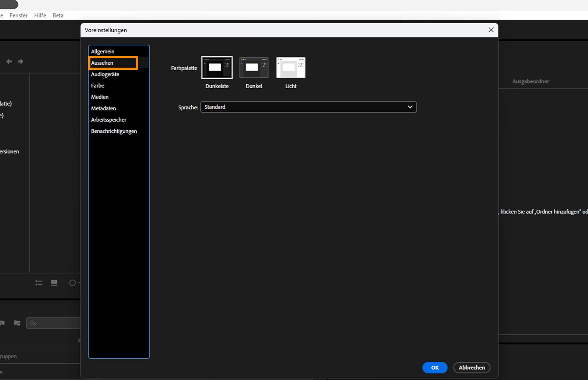Image resolution: width=588 pixels, height=380 pixels.
Task: Open the Hilfe menu
Action: point(40,15)
